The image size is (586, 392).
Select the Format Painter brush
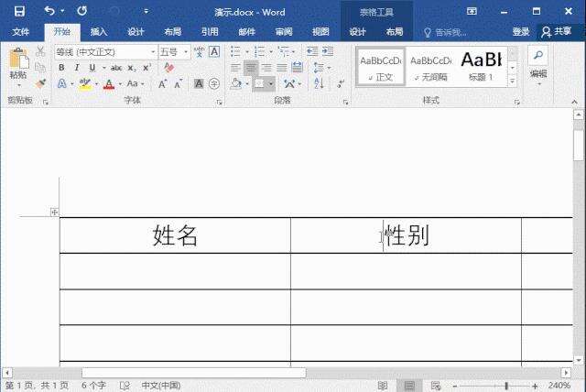point(40,83)
